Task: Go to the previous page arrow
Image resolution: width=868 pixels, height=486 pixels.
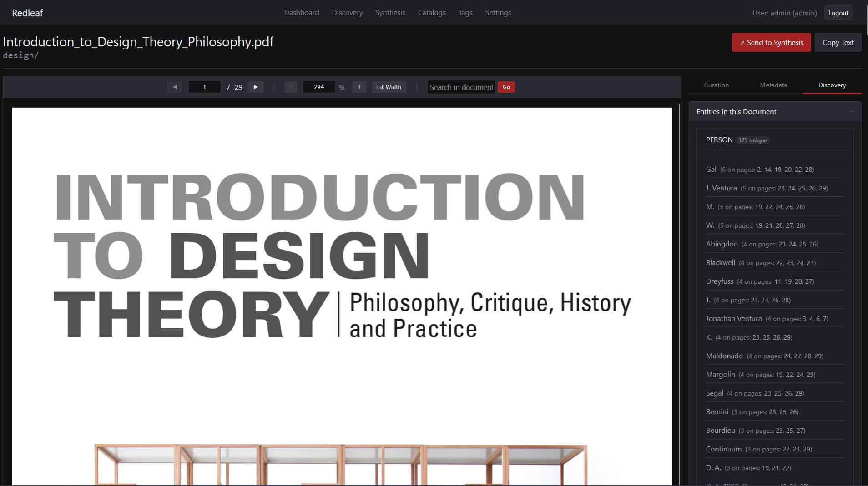Action: (175, 87)
